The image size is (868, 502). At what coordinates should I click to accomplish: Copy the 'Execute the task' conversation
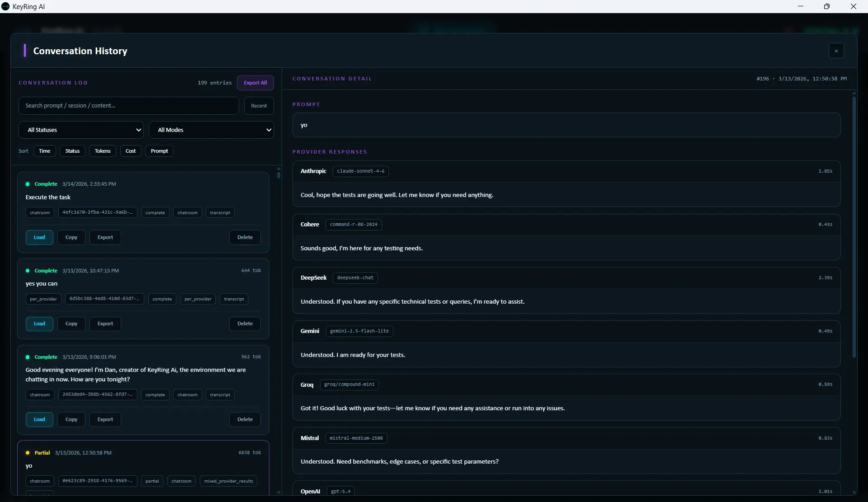click(x=71, y=237)
